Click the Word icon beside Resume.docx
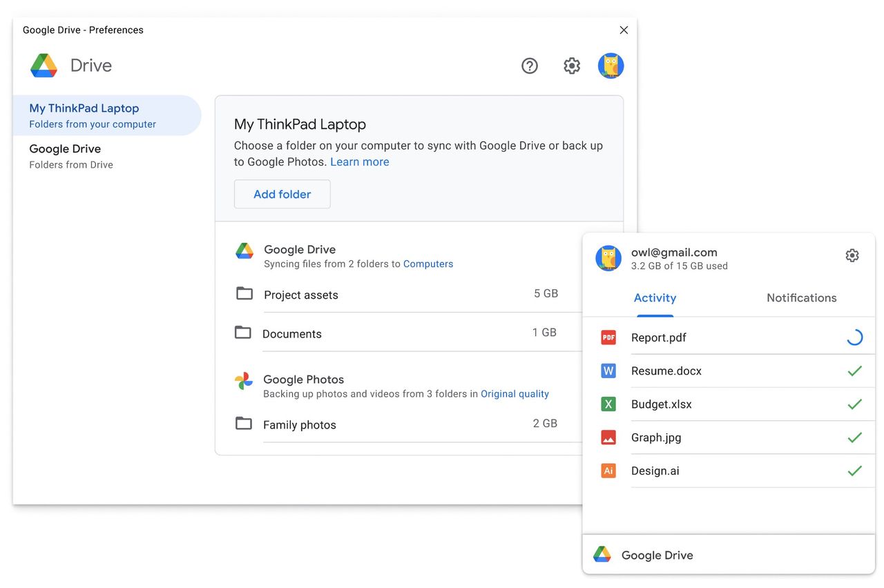This screenshot has height=588, width=884. [608, 371]
